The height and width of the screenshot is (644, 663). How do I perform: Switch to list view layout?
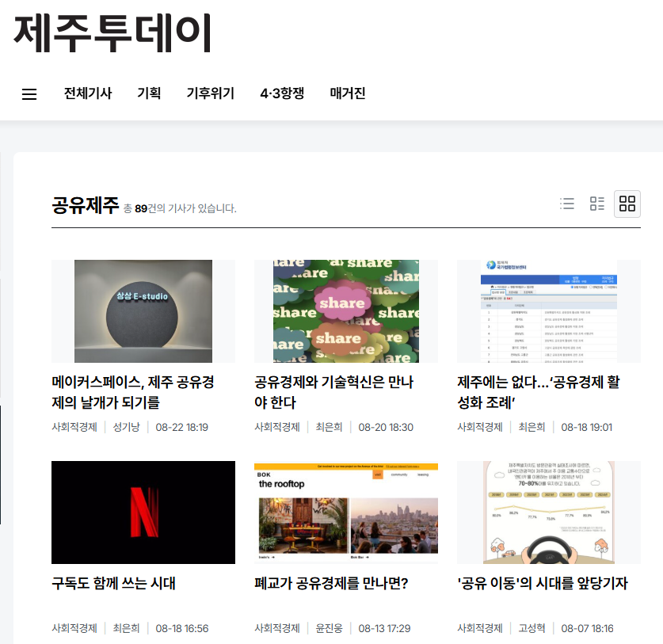pyautogui.click(x=566, y=204)
